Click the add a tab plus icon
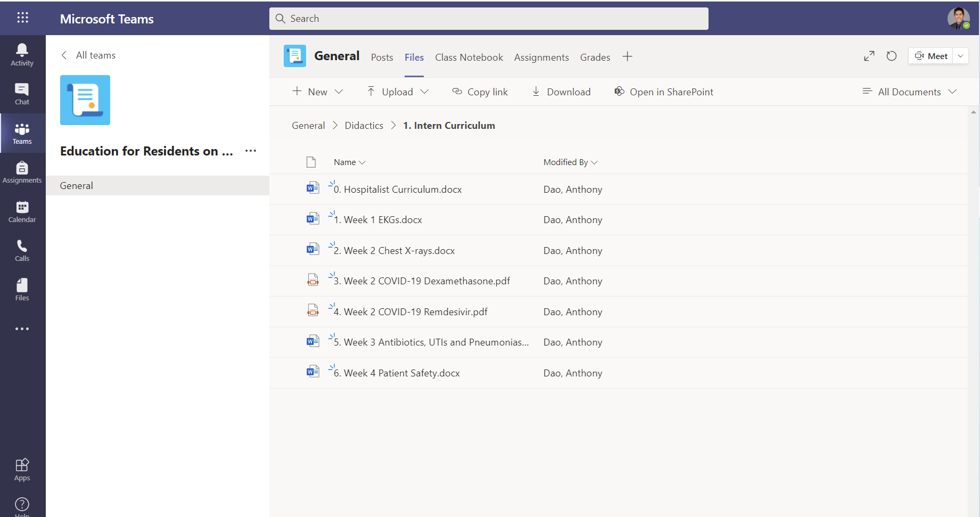Screen dimensions: 980x517 pyautogui.click(x=627, y=56)
